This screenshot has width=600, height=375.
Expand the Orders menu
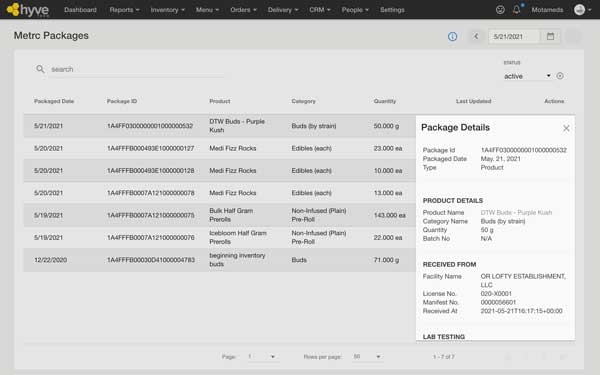(x=243, y=10)
